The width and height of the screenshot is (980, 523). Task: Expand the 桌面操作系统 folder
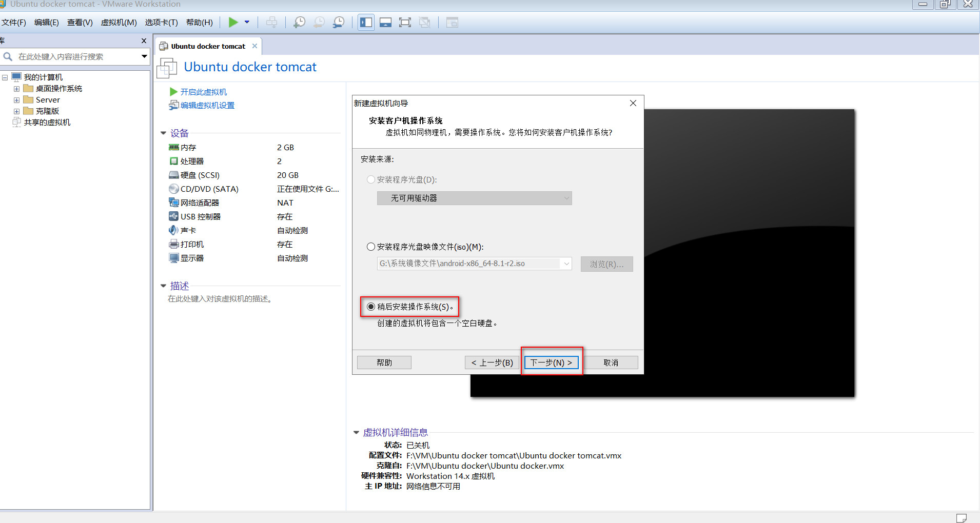(x=16, y=89)
